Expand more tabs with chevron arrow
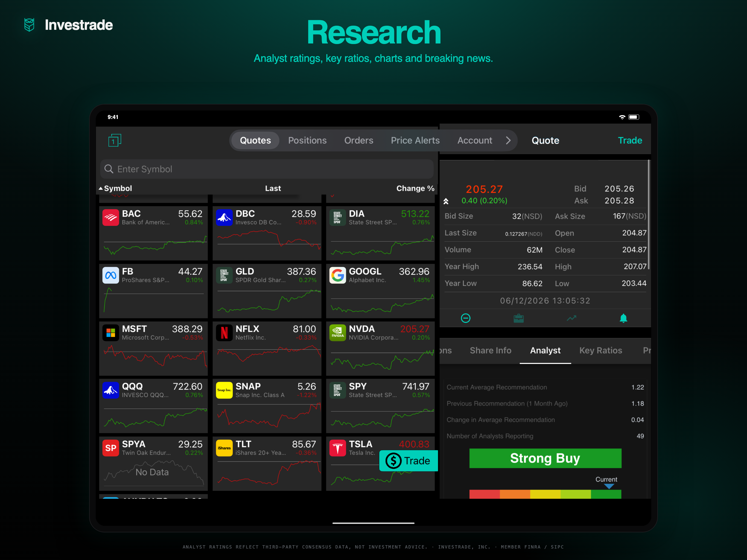Screen dimensions: 747x560 point(508,140)
